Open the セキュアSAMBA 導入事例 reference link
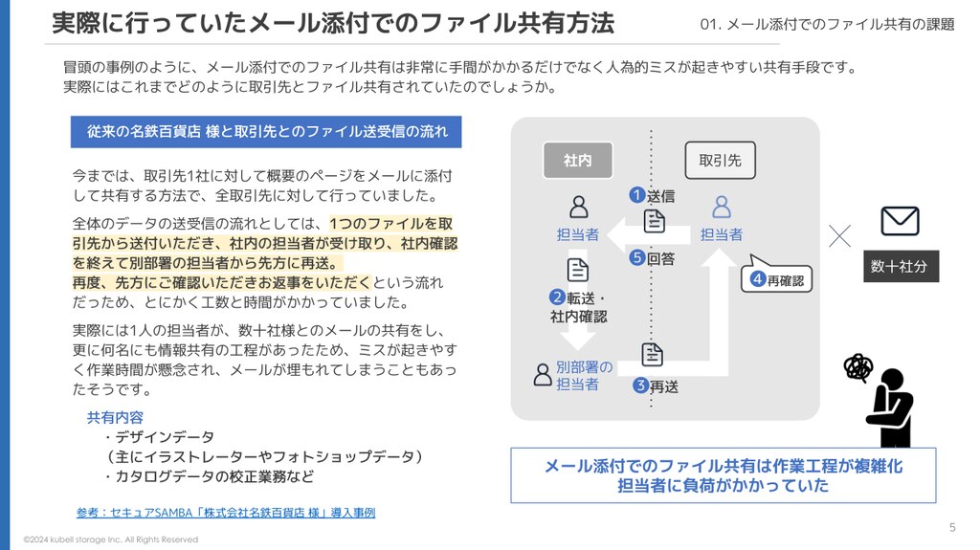 (x=226, y=513)
